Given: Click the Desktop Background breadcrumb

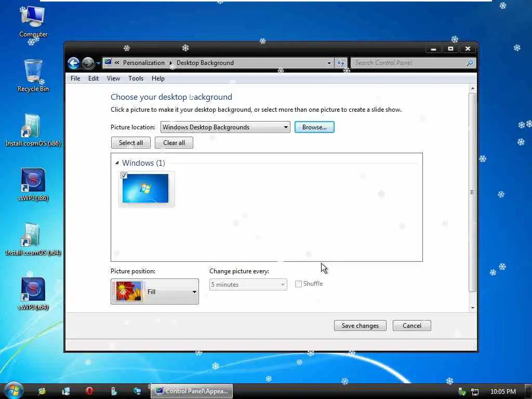Looking at the screenshot, I should tap(205, 63).
